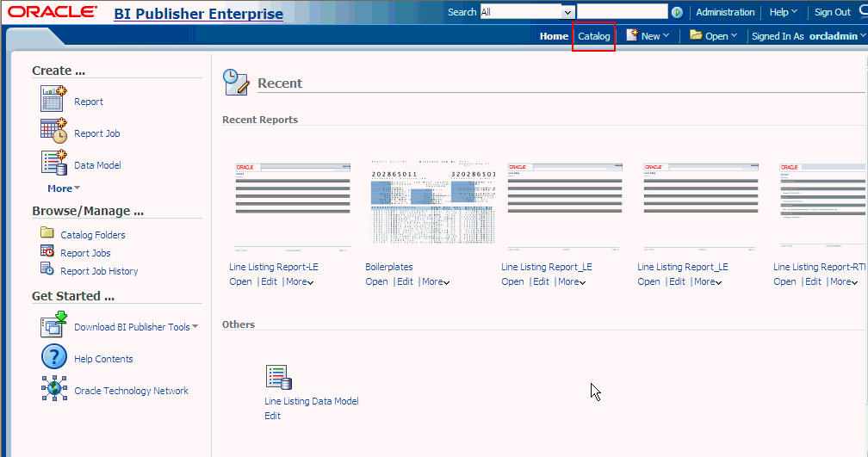The image size is (868, 457).
Task: Click the Report Job link
Action: point(96,133)
